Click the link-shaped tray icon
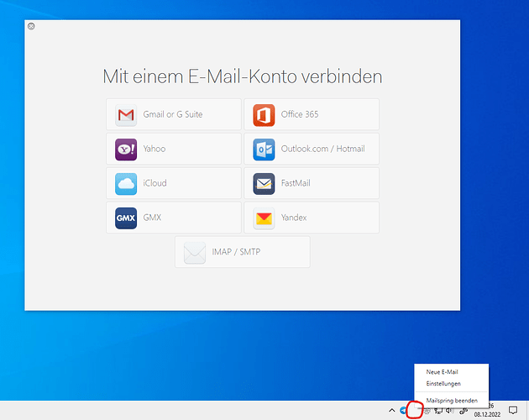This screenshot has height=420, width=529. coord(464,411)
